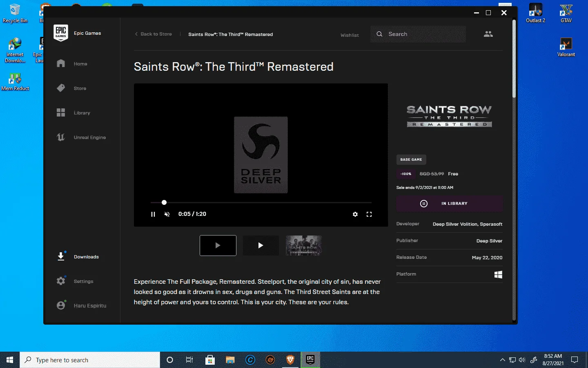Viewport: 588px width, 368px height.
Task: Click the Free price text
Action: [x=453, y=174]
